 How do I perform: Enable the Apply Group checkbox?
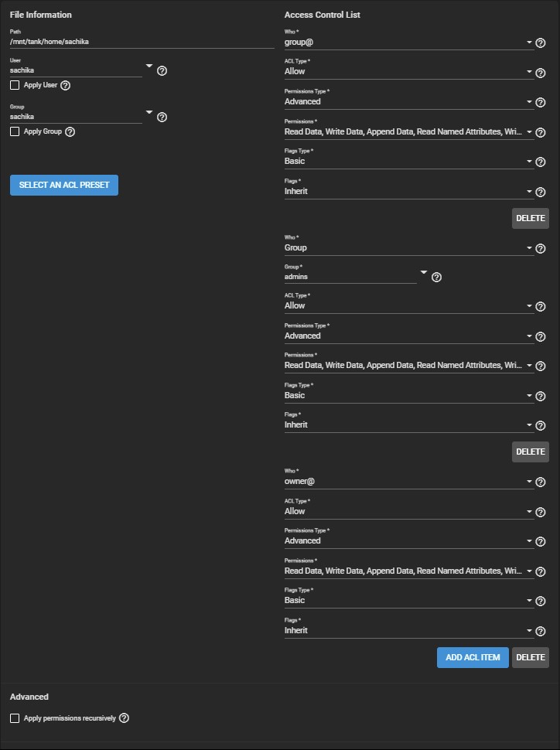(x=15, y=131)
